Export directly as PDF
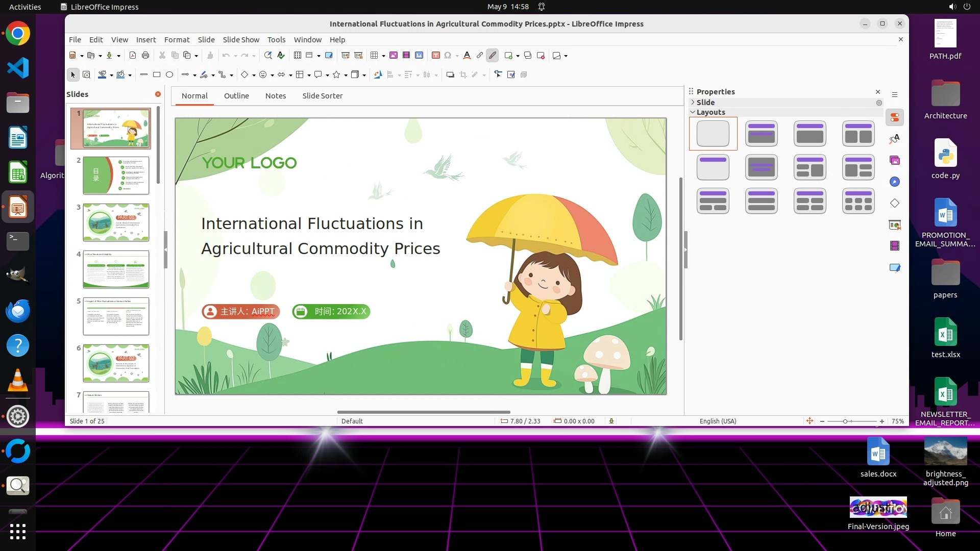 (133, 56)
